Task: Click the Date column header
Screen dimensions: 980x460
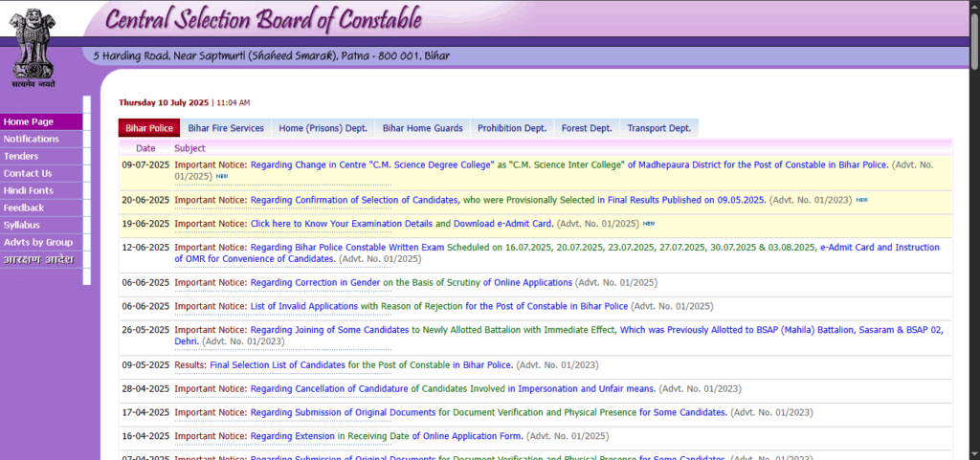Action: click(145, 148)
